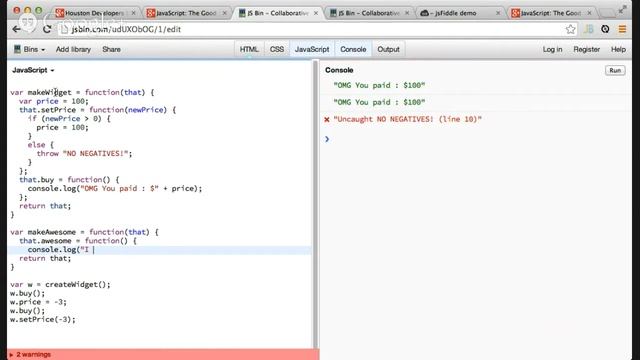Click the console prompt input line

pos(476,139)
